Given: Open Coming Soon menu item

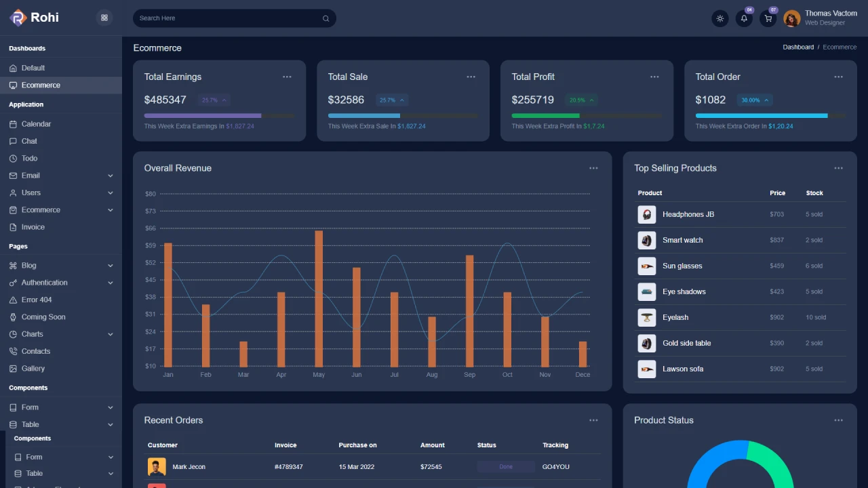Looking at the screenshot, I should pyautogui.click(x=61, y=317).
